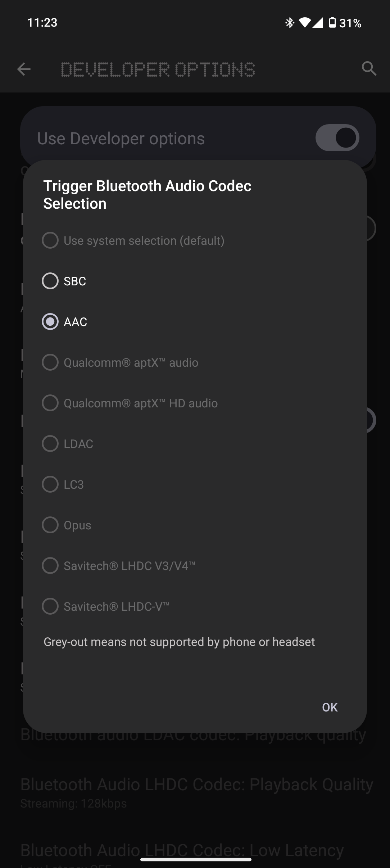
Task: Tap the clock showing 11:23
Action: tap(42, 23)
